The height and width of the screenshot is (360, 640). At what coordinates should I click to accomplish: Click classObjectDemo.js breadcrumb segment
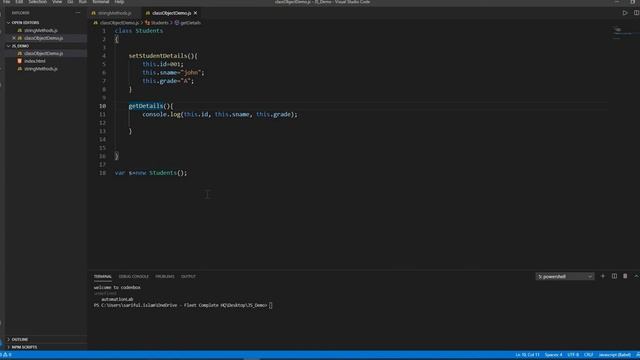(x=119, y=23)
